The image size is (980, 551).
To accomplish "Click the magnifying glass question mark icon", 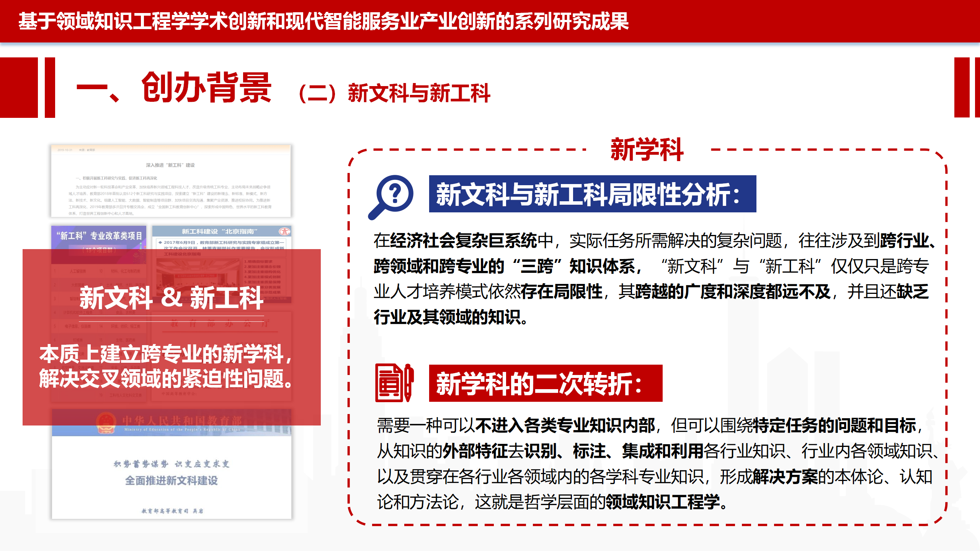I will (391, 197).
